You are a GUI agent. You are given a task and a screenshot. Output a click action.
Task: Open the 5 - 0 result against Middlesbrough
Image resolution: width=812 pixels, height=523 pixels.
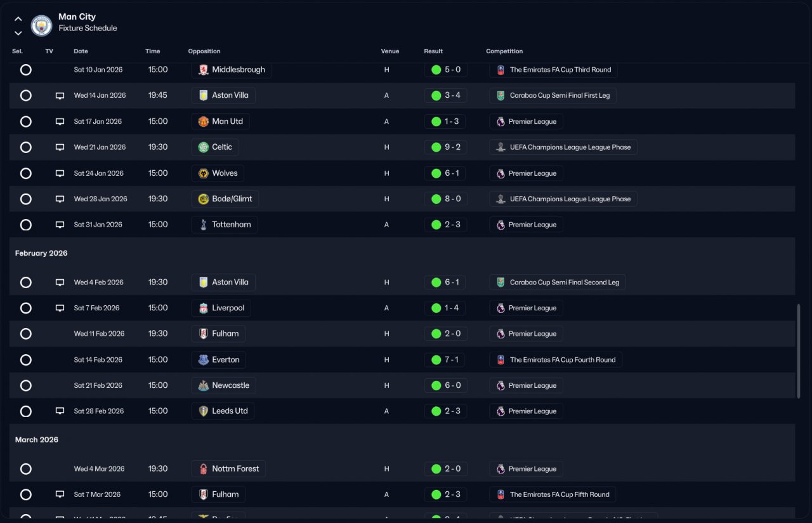click(446, 70)
